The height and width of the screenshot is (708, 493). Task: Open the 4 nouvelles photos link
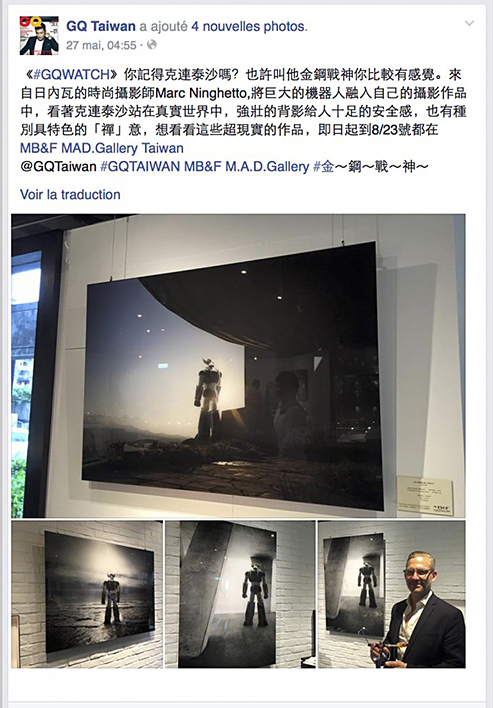(249, 26)
